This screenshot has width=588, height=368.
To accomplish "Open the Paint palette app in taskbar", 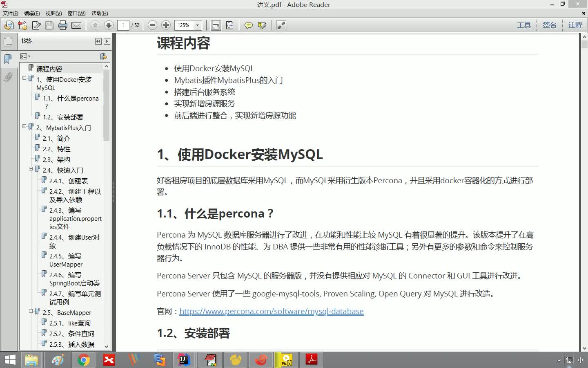I will point(58,360).
